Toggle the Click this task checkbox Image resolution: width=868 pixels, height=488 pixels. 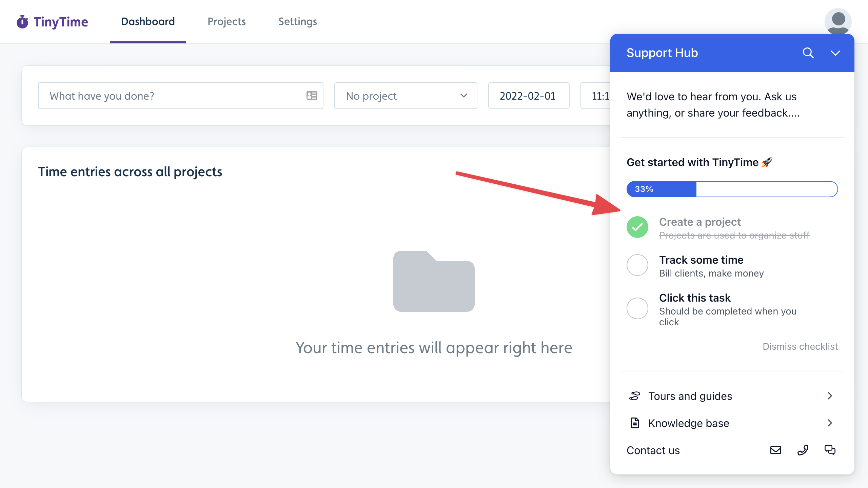pyautogui.click(x=636, y=309)
